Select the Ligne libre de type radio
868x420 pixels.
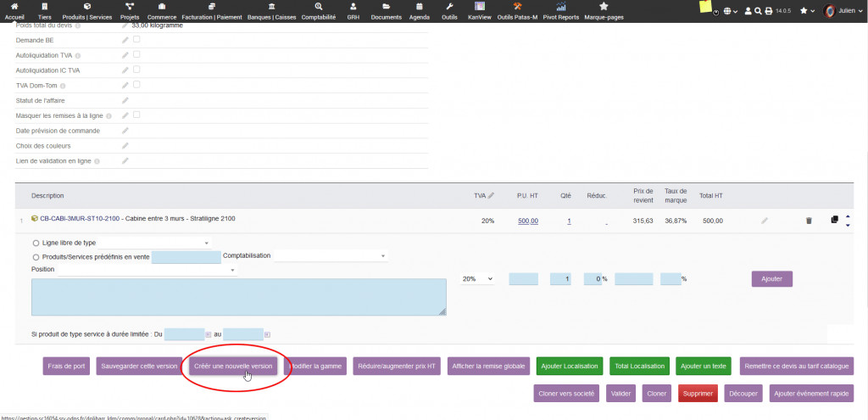36,243
